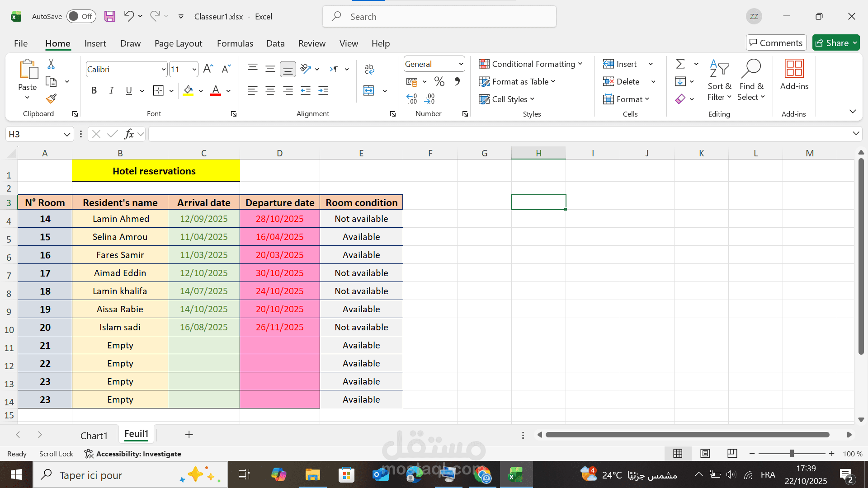Viewport: 868px width, 488px height.
Task: Switch to the Formulas tab
Action: [235, 43]
